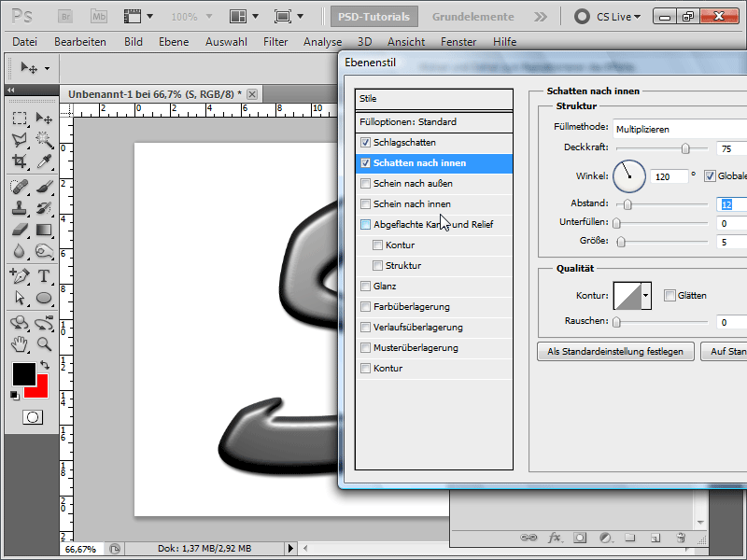Select the Blur tool
The height and width of the screenshot is (560, 747).
click(19, 251)
